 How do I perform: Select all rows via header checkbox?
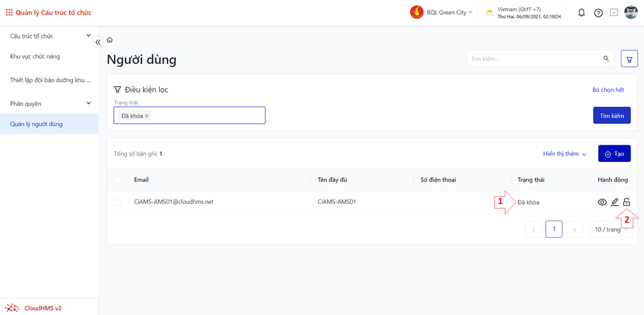tap(117, 180)
